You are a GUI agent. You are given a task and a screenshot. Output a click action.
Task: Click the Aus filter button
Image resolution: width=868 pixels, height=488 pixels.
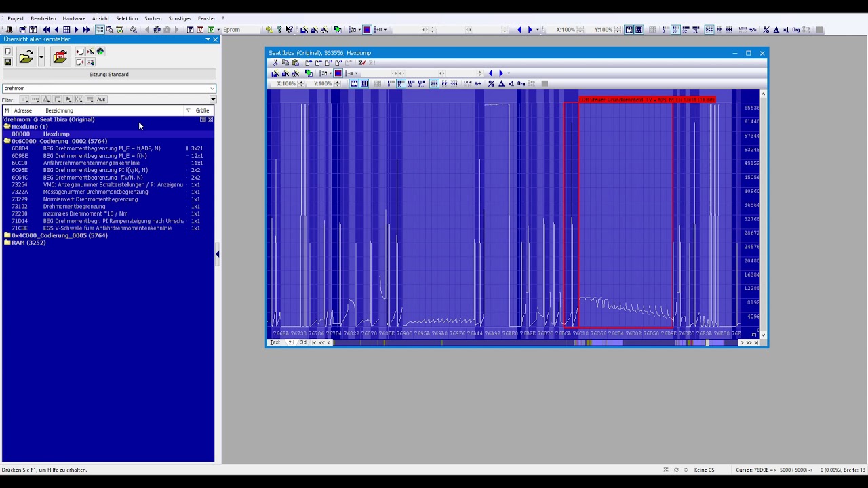[x=101, y=99]
